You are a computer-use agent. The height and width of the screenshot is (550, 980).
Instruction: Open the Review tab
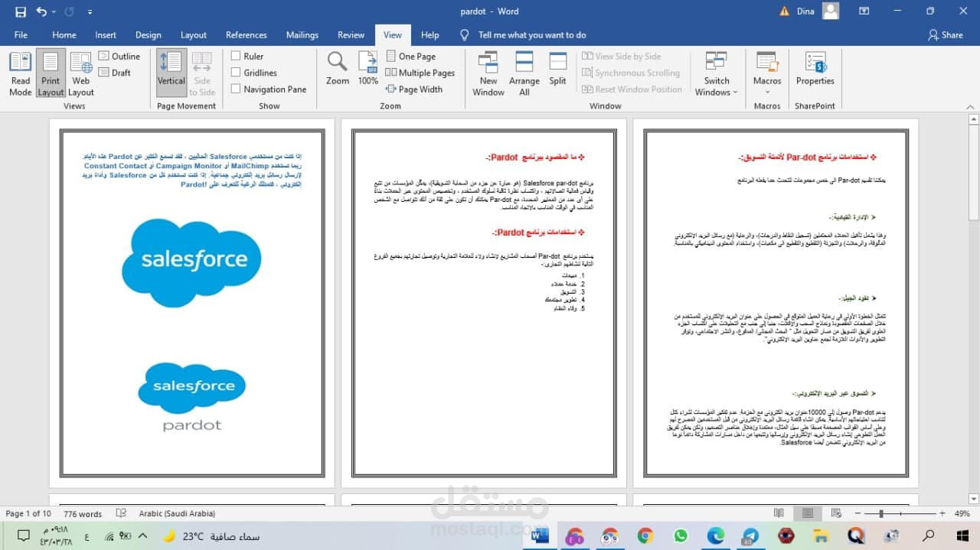pos(351,34)
